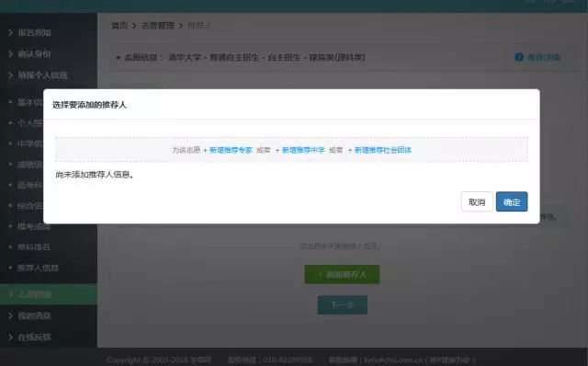Click the phone number 010-82199588 in footer
Image resolution: width=588 pixels, height=366 pixels.
(x=288, y=360)
